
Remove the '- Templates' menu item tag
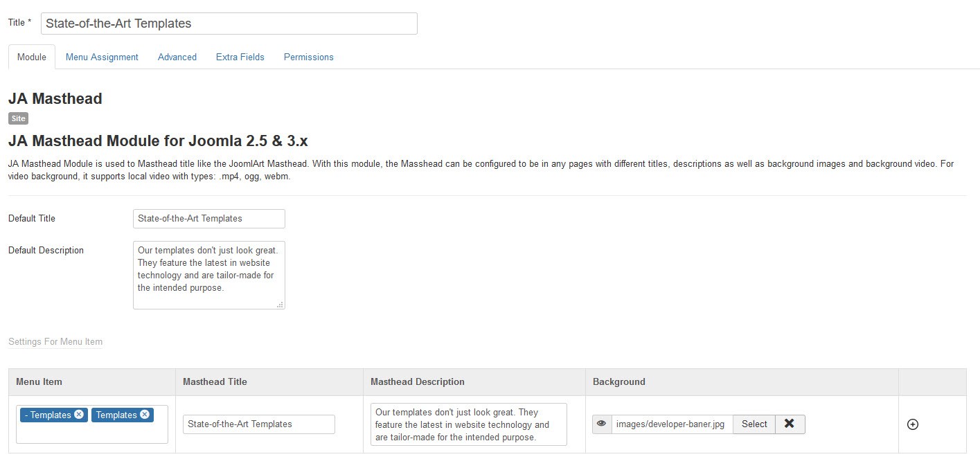(79, 415)
